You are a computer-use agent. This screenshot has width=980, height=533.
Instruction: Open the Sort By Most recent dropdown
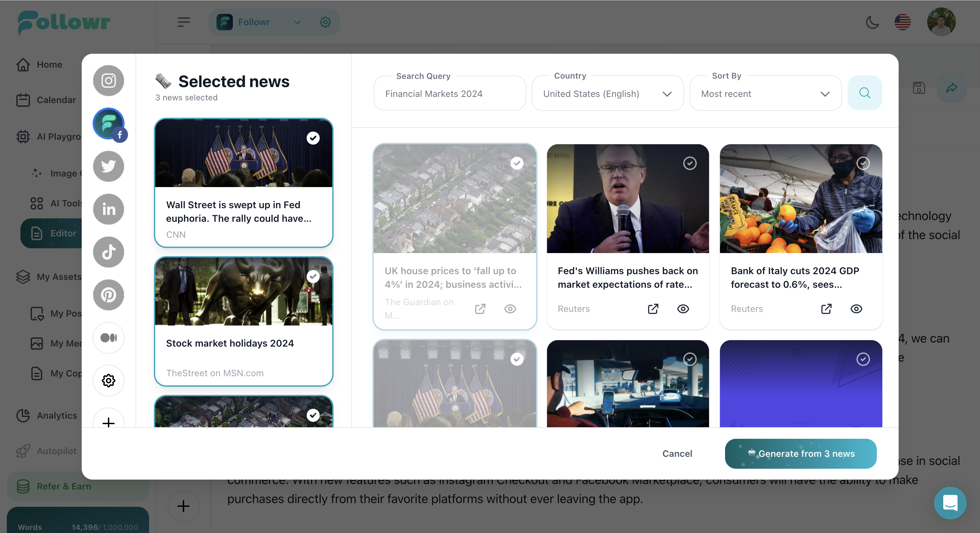point(825,94)
